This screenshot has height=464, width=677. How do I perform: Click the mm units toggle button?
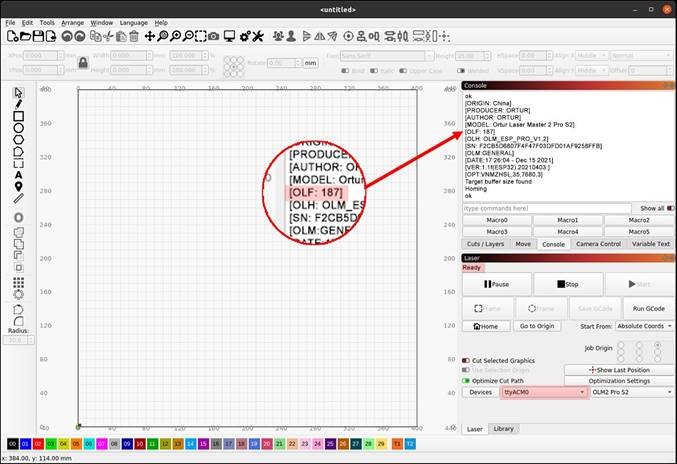pos(310,63)
